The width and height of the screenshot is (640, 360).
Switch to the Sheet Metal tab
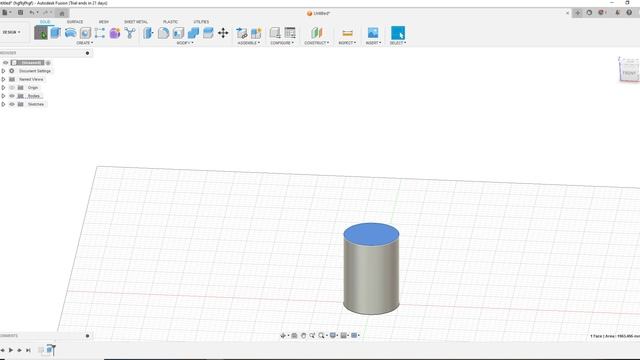(x=136, y=22)
